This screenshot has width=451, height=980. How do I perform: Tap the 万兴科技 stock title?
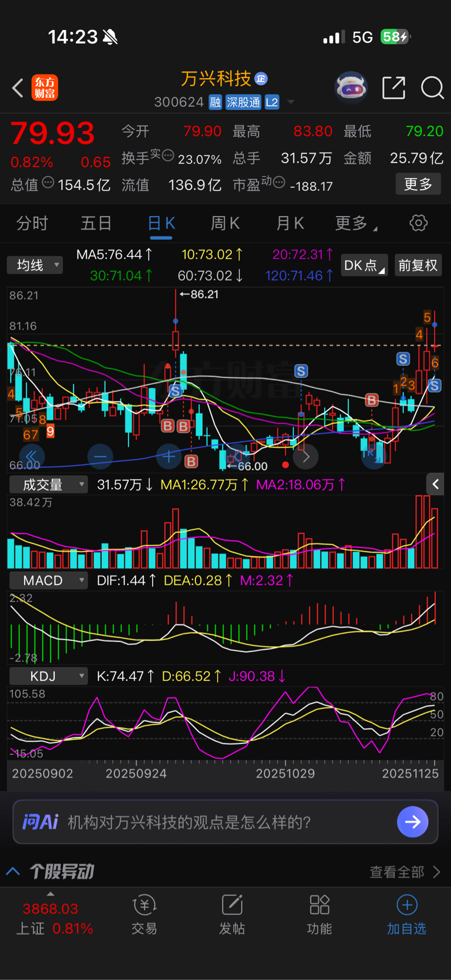[216, 79]
